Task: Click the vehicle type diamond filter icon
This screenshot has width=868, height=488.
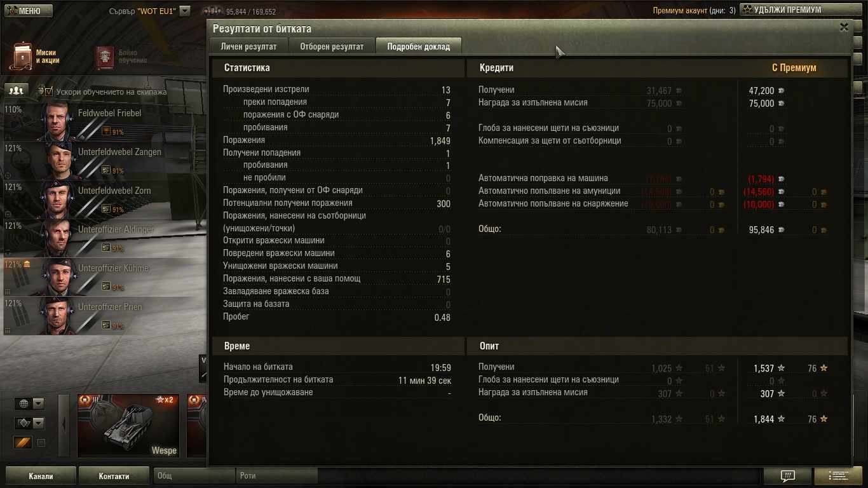Action: point(24,423)
